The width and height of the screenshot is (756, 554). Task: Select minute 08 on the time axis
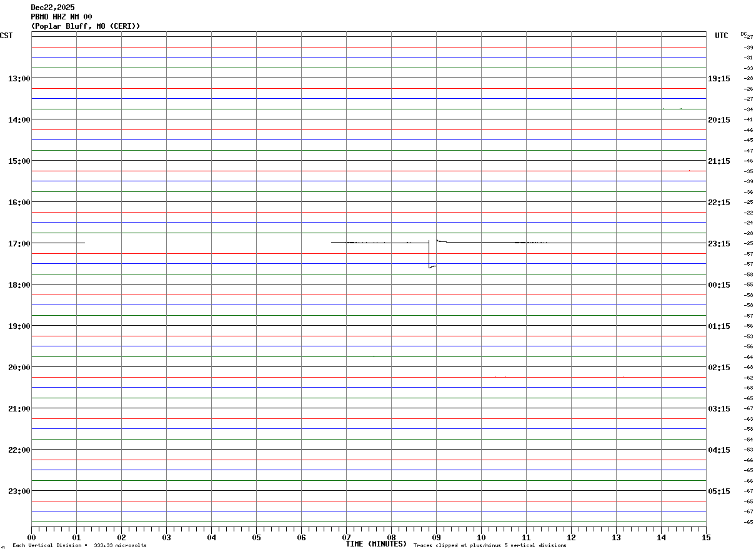392,537
